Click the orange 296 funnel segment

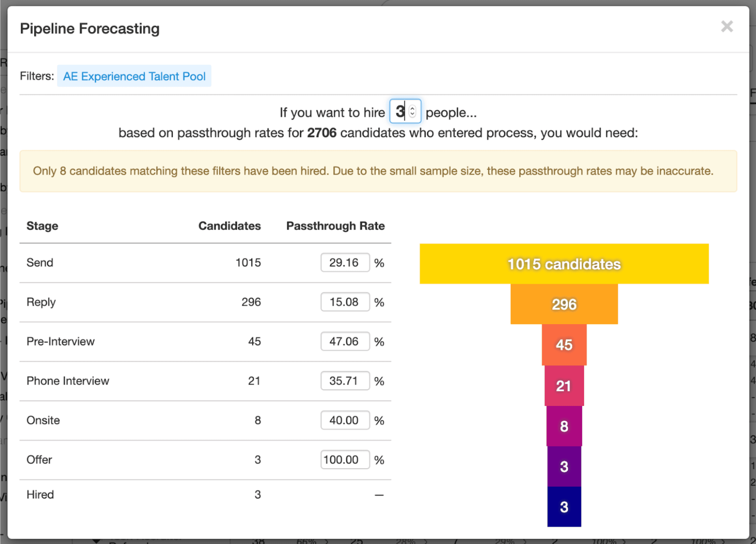click(564, 304)
